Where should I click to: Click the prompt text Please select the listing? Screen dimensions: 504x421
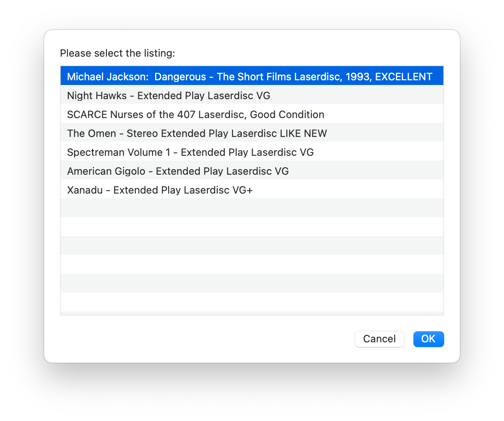pos(117,53)
